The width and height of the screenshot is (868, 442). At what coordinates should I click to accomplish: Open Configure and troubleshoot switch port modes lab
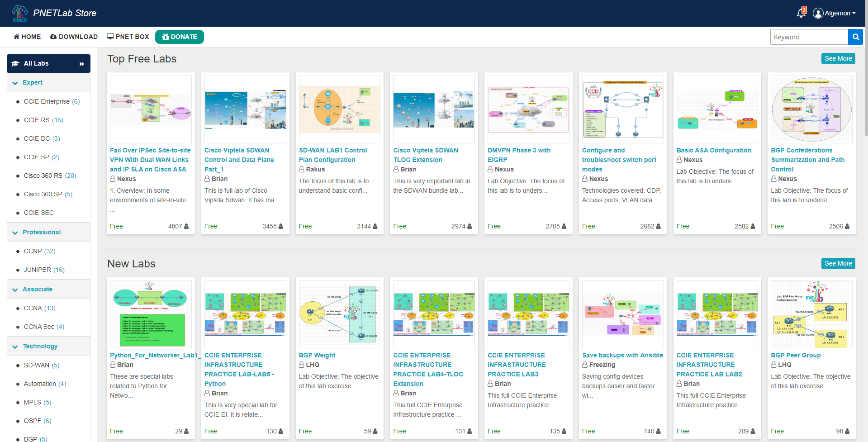[619, 160]
